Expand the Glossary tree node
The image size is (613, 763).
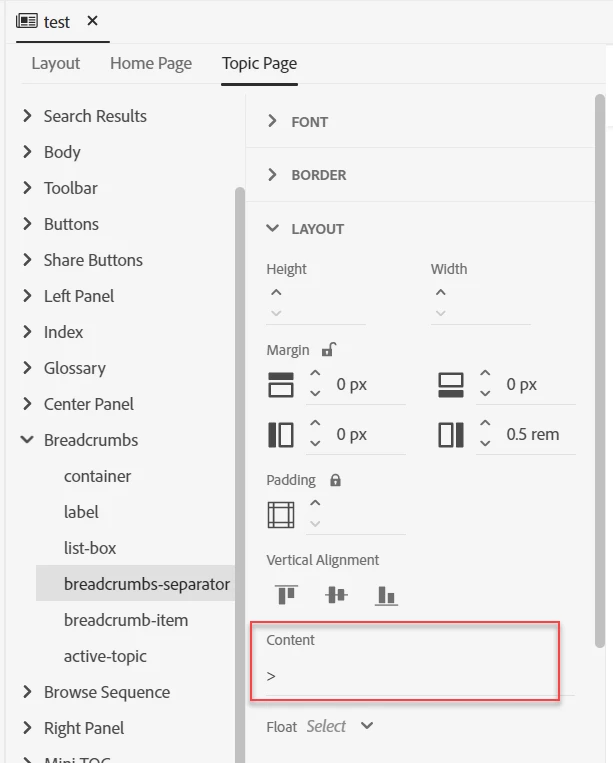[27, 368]
